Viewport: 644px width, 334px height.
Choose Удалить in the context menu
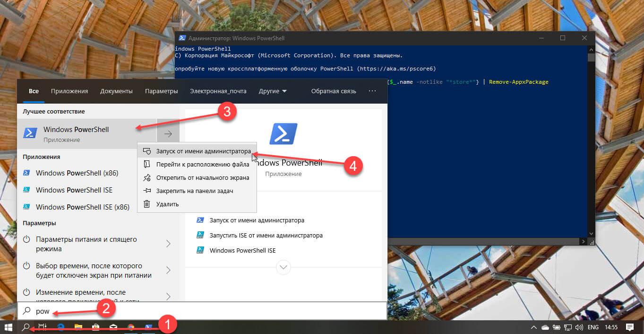[197, 204]
